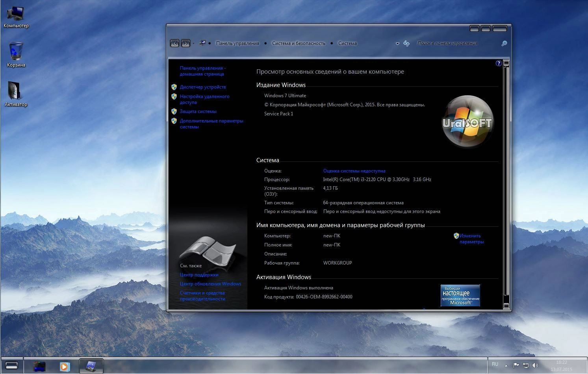The width and height of the screenshot is (588, 374).
Task: Click shield icon beside Дополнительные параметры системы
Action: pos(174,121)
